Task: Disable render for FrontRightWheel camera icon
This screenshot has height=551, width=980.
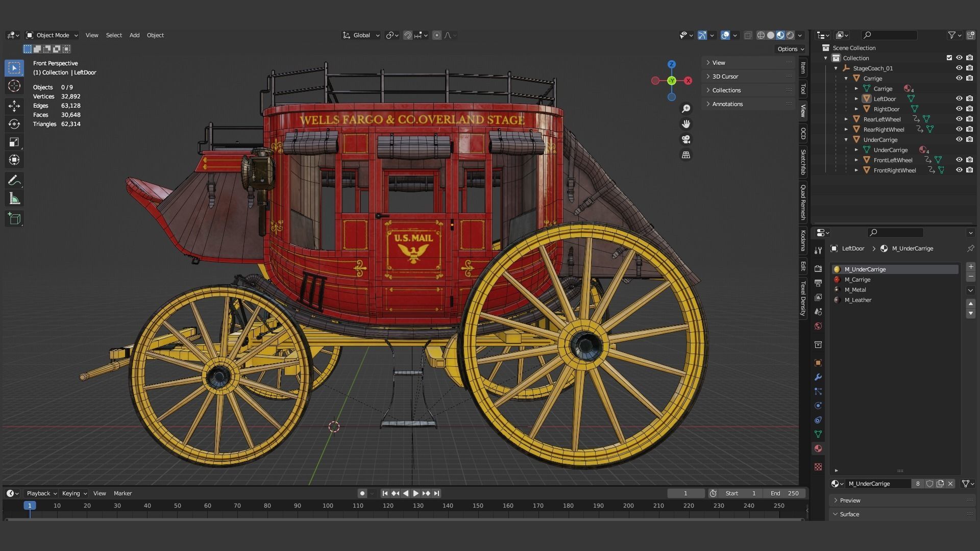Action: [969, 170]
